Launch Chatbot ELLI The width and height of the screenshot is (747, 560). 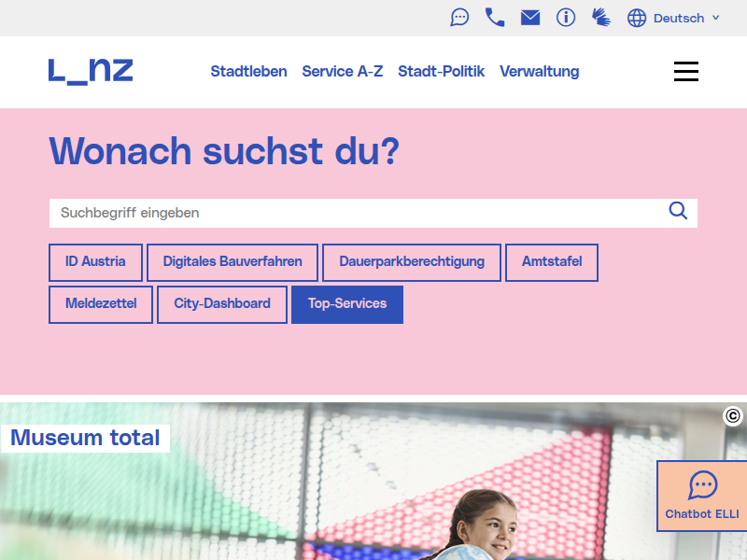(702, 496)
